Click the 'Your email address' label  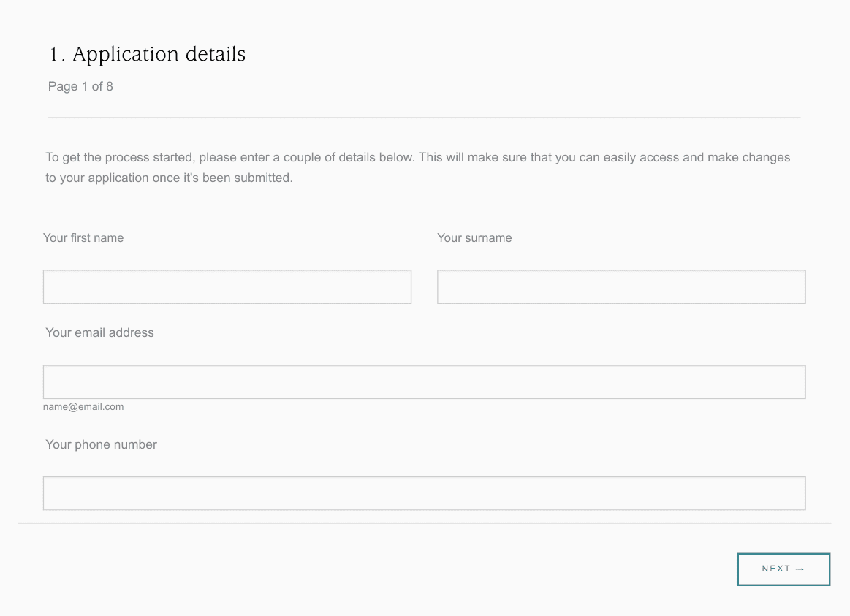click(x=99, y=332)
